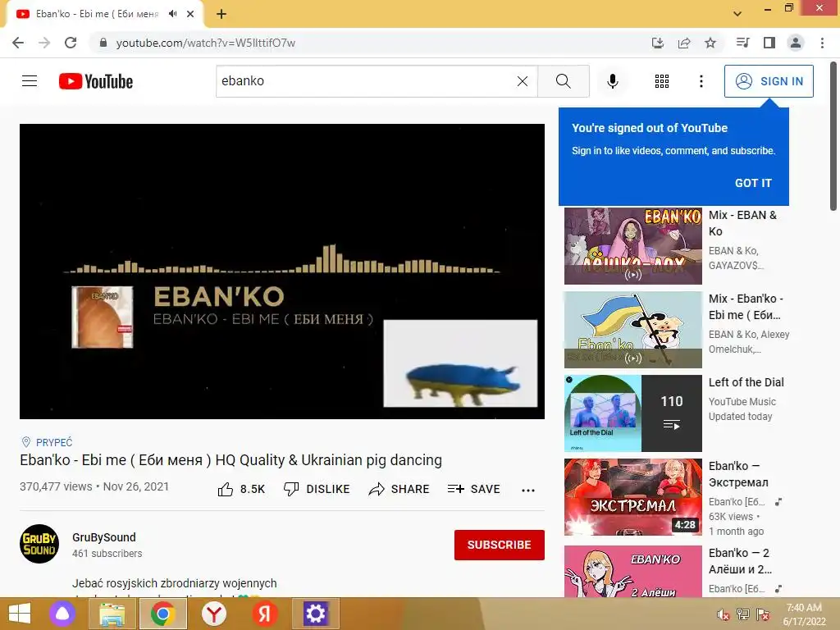This screenshot has width=840, height=630.
Task: Open the red Yandex Я taskbar icon
Action: pyautogui.click(x=265, y=614)
